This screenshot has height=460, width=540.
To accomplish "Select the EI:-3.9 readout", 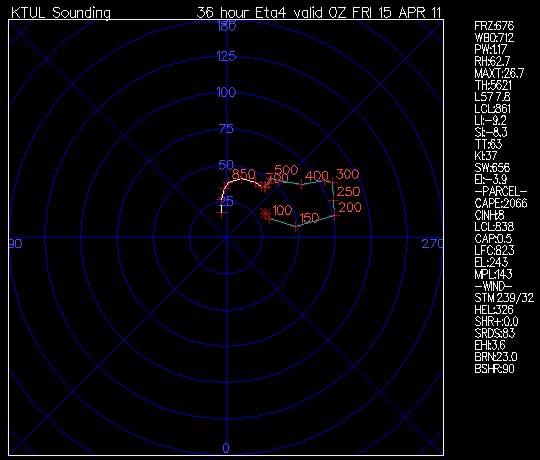I will point(490,179).
